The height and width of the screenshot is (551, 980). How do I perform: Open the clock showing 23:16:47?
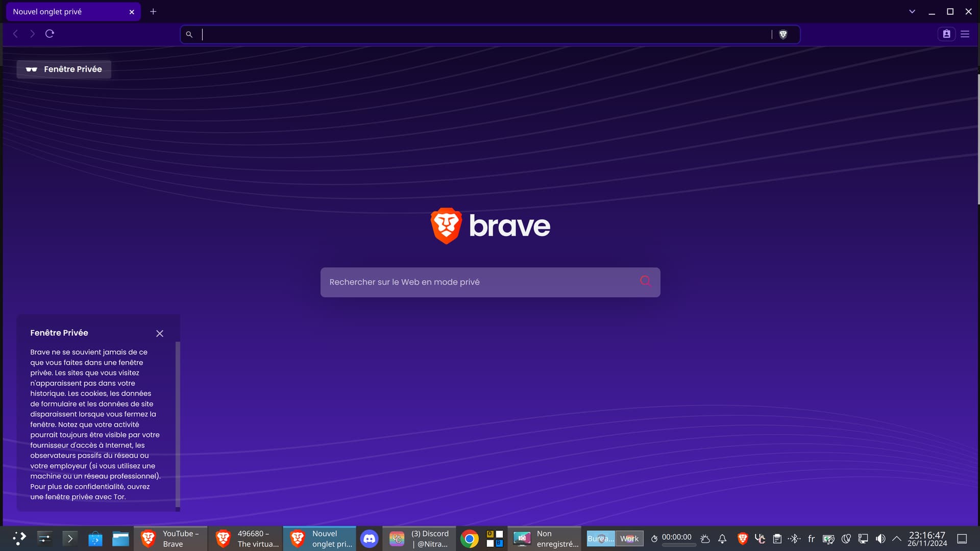tap(927, 538)
